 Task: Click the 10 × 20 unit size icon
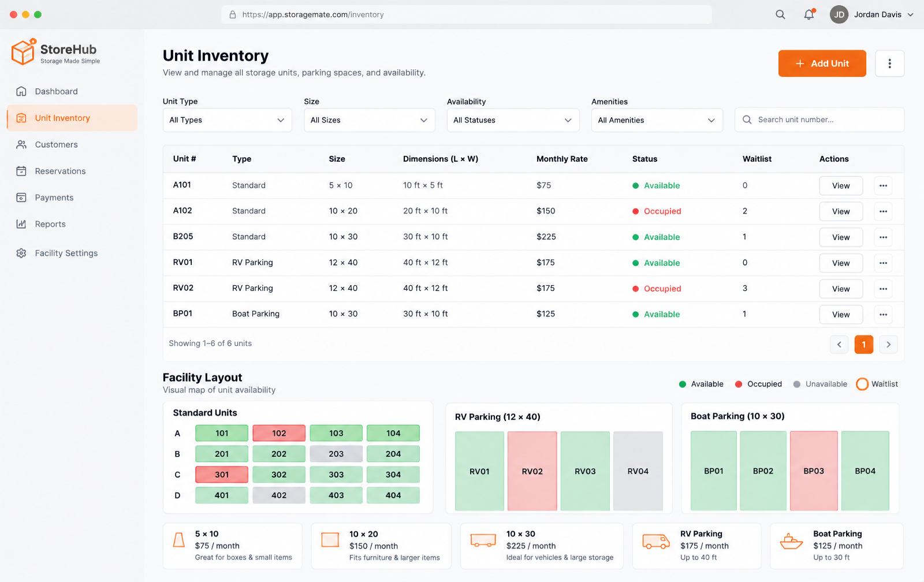330,540
